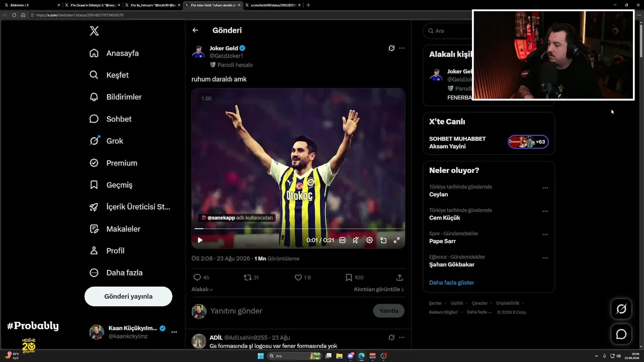Open Alıntıları görüntüle link
This screenshot has width=644, height=362.
tap(379, 290)
